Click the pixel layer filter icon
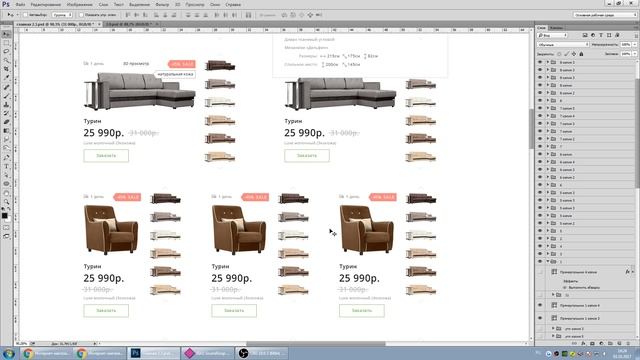640x360 pixels. point(585,36)
